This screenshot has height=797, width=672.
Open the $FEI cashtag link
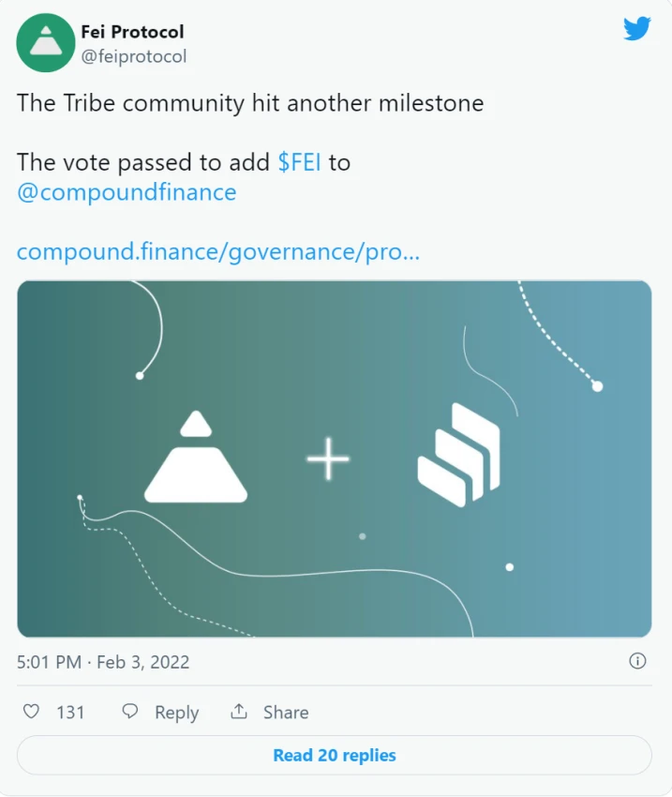coord(300,162)
